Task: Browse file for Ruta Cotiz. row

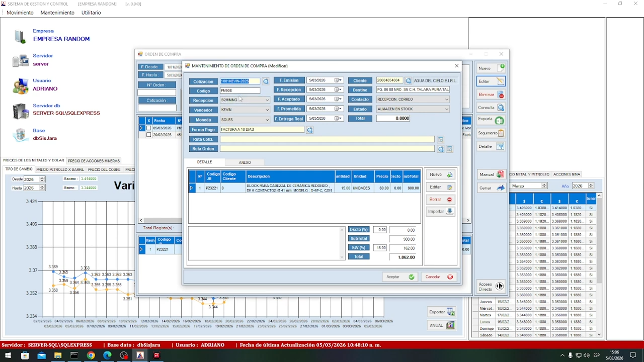Action: coord(440,139)
